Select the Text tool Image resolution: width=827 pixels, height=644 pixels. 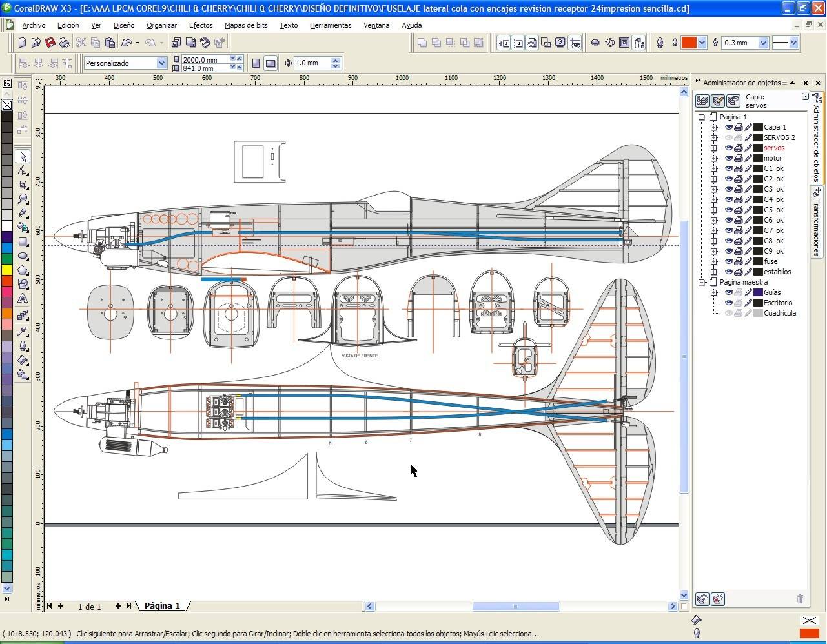(23, 298)
